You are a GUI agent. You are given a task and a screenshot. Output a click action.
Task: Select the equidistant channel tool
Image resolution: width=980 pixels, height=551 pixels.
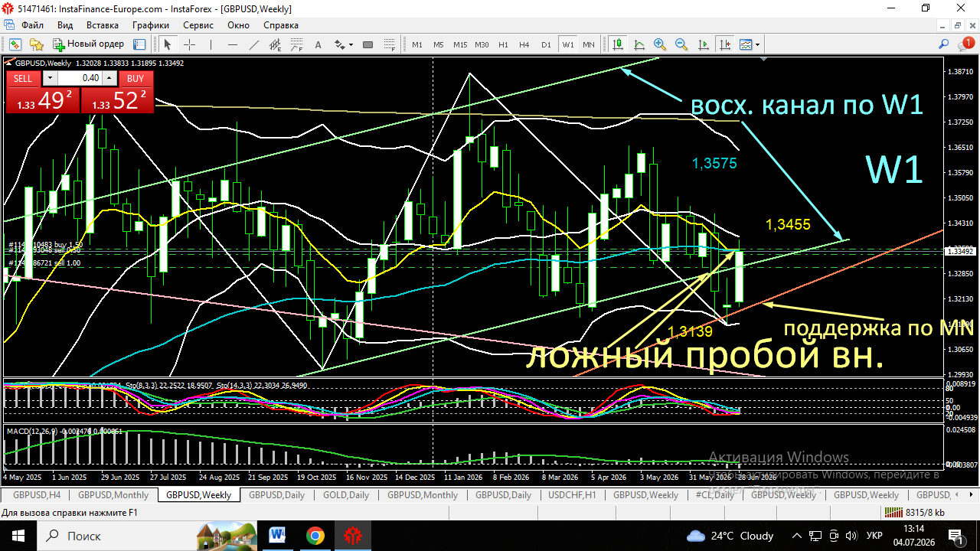[x=275, y=44]
